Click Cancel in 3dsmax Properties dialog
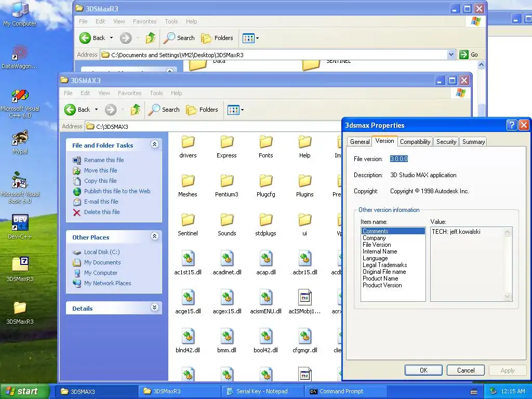532x399 pixels. click(x=465, y=370)
